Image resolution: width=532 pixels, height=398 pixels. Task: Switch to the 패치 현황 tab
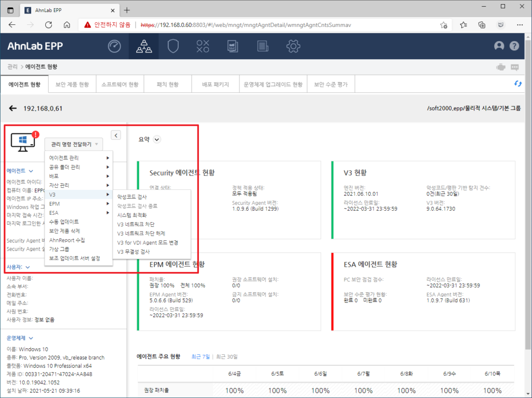coord(167,84)
